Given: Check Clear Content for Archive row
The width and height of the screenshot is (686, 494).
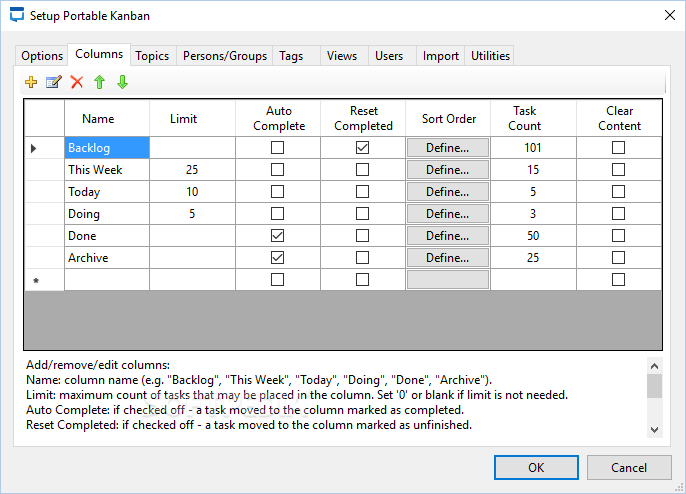Looking at the screenshot, I should [618, 257].
